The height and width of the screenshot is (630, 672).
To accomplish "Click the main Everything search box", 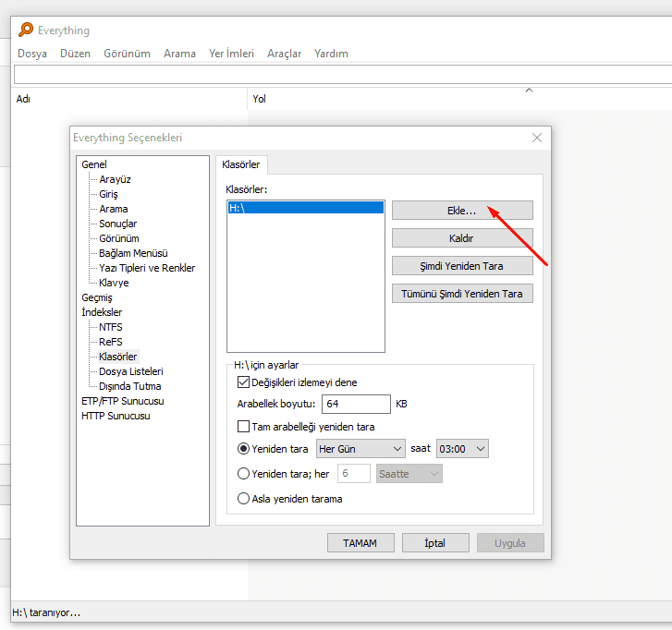I will point(343,75).
